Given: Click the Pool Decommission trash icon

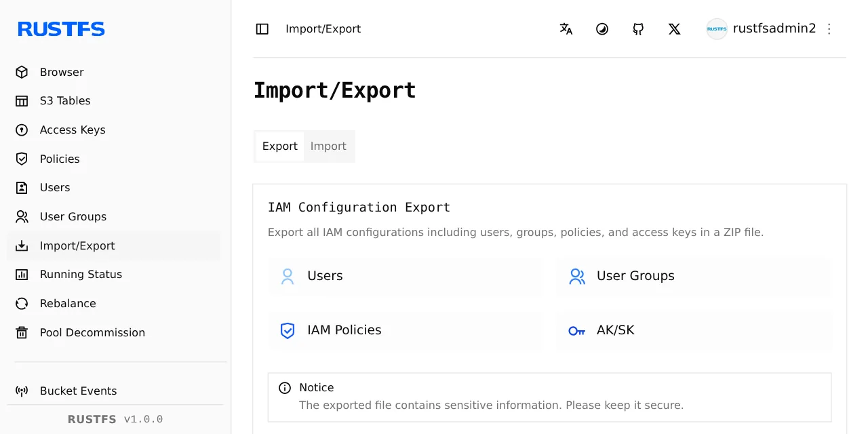Looking at the screenshot, I should [22, 332].
